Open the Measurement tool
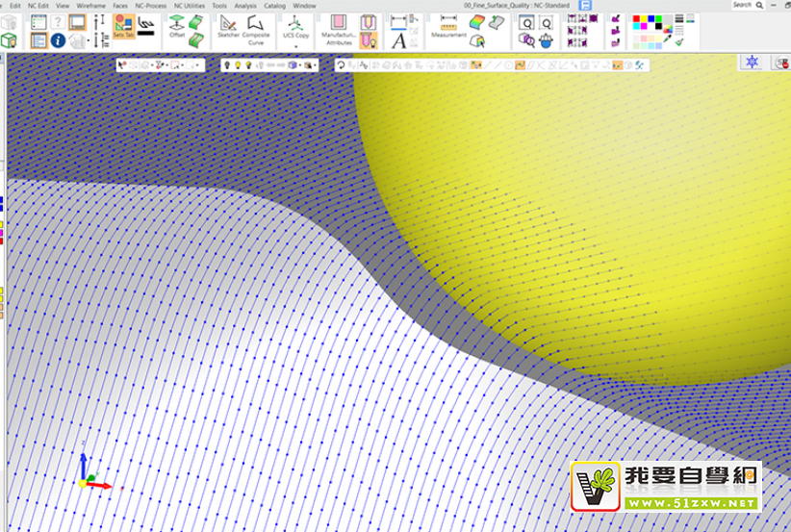791x532 pixels. (x=448, y=26)
